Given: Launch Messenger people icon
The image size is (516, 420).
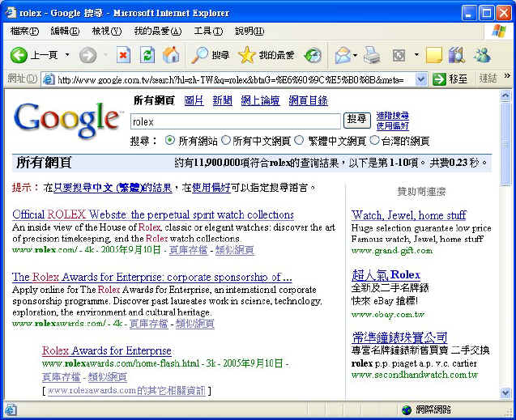Looking at the screenshot, I should point(482,55).
